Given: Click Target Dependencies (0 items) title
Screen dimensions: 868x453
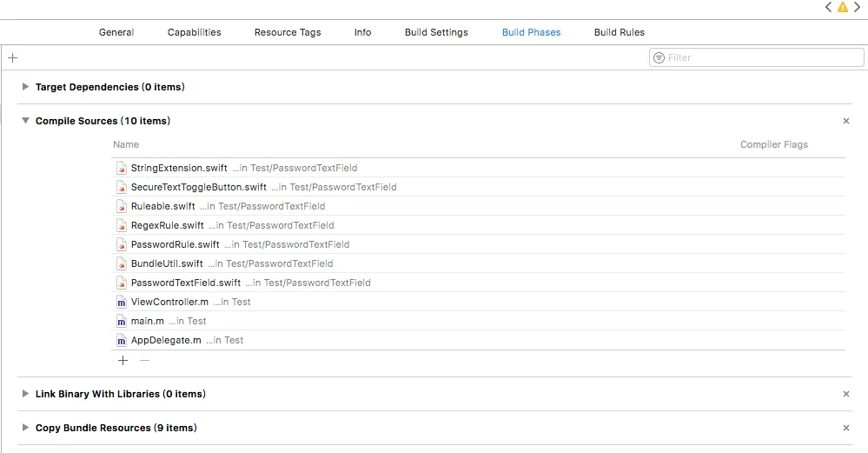Looking at the screenshot, I should [x=110, y=87].
